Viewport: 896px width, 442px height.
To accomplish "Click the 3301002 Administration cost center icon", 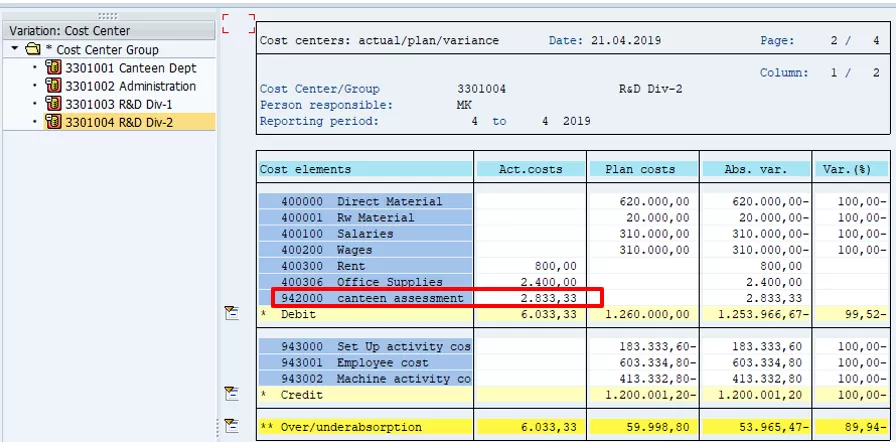I will point(53,86).
